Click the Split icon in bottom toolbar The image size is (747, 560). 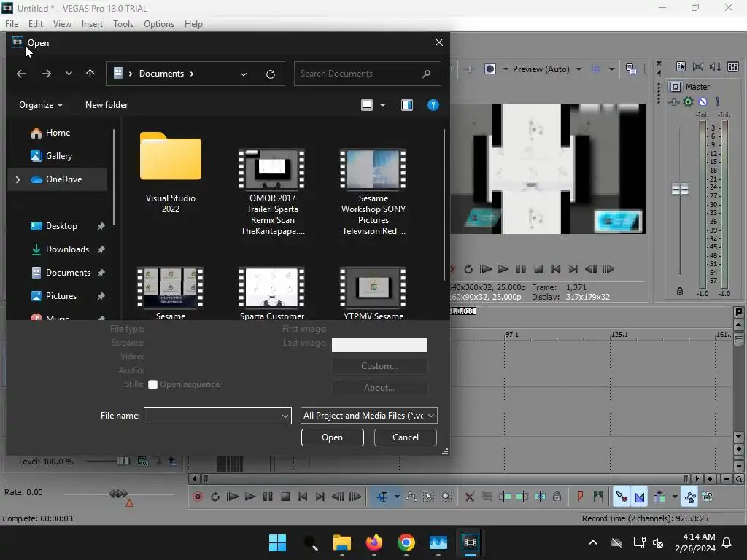pyautogui.click(x=540, y=497)
